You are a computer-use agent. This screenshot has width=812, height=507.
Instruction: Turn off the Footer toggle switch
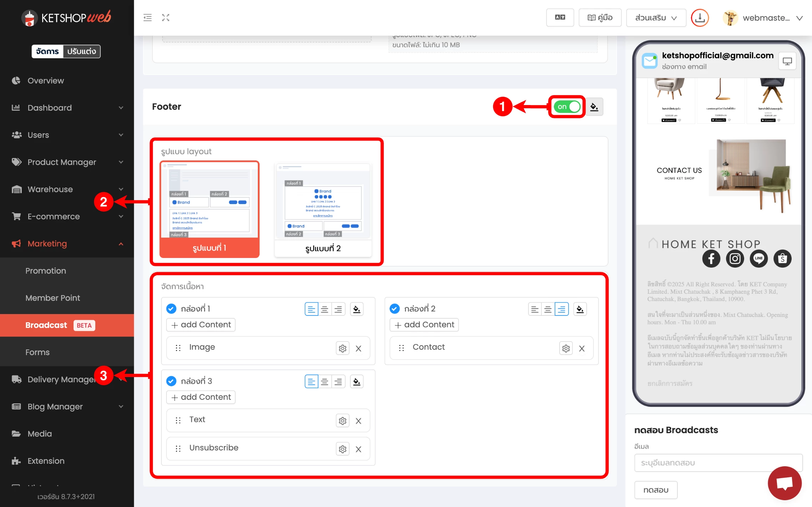(567, 106)
